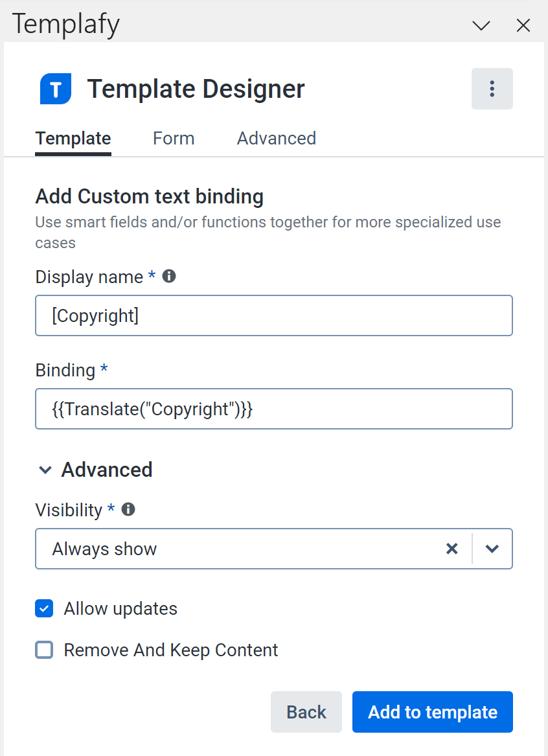Open the three-dot options menu

click(492, 89)
